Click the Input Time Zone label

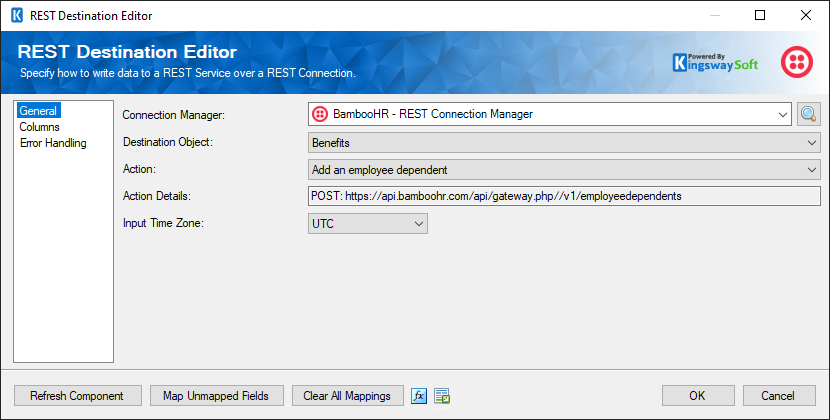pyautogui.click(x=163, y=223)
